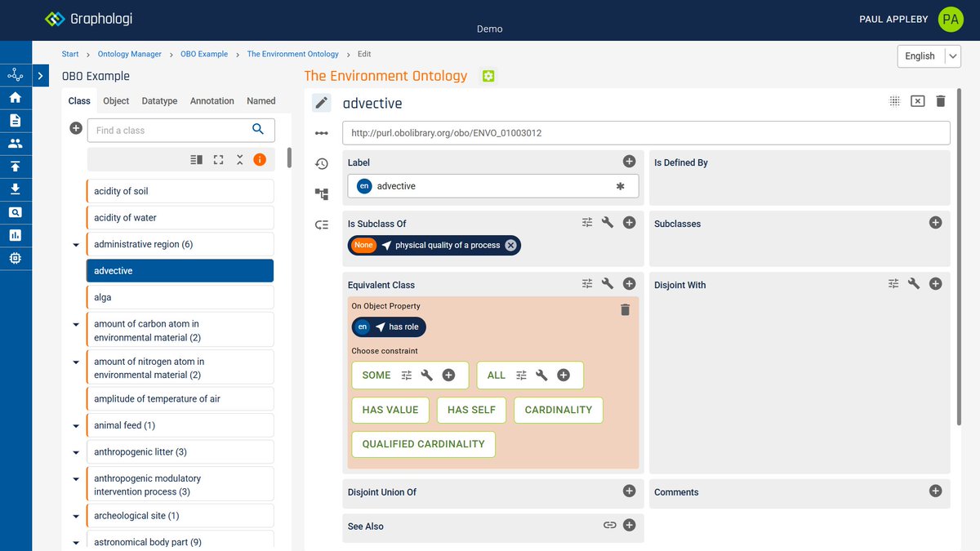Screen dimensions: 980x551
Task: Choose the QUALIFIED CARDINALITY constraint
Action: tap(424, 444)
